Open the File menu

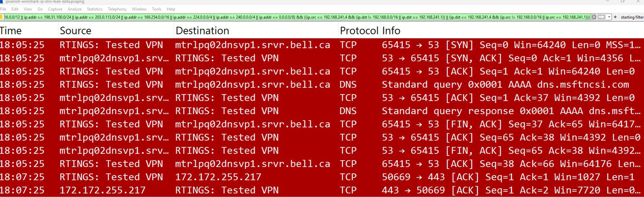[3, 9]
